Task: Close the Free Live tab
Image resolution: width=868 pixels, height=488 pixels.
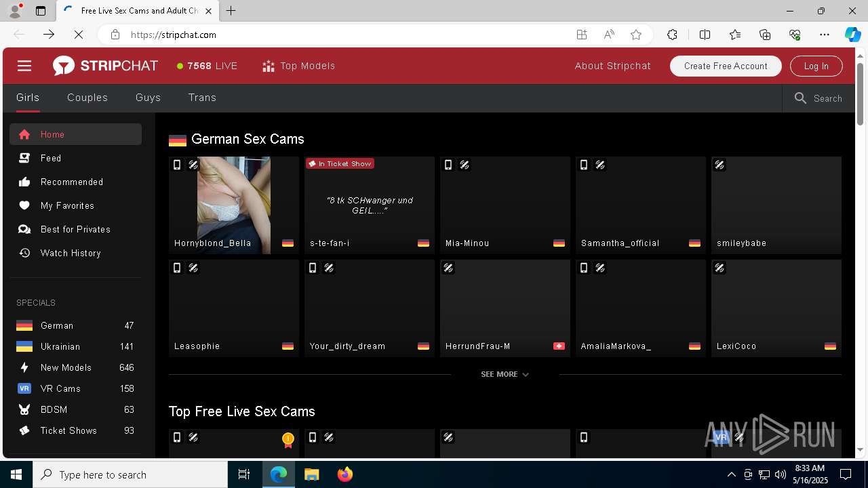Action: [x=208, y=11]
